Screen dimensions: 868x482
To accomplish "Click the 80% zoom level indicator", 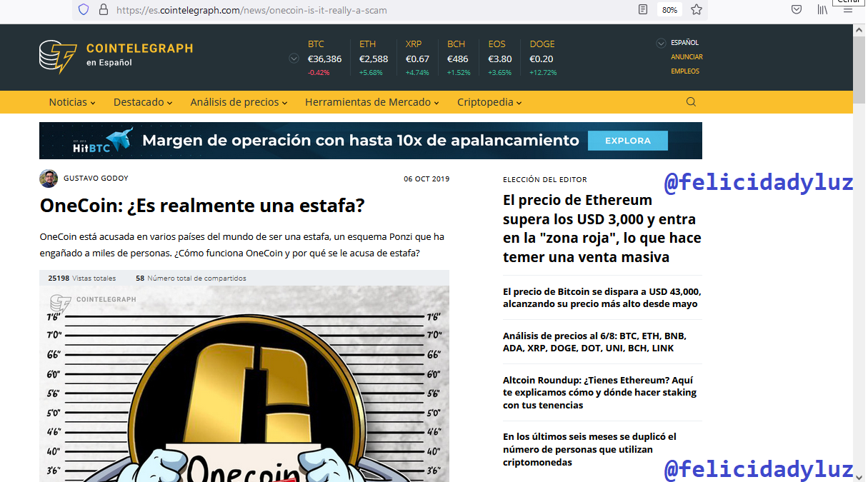I will tap(669, 10).
